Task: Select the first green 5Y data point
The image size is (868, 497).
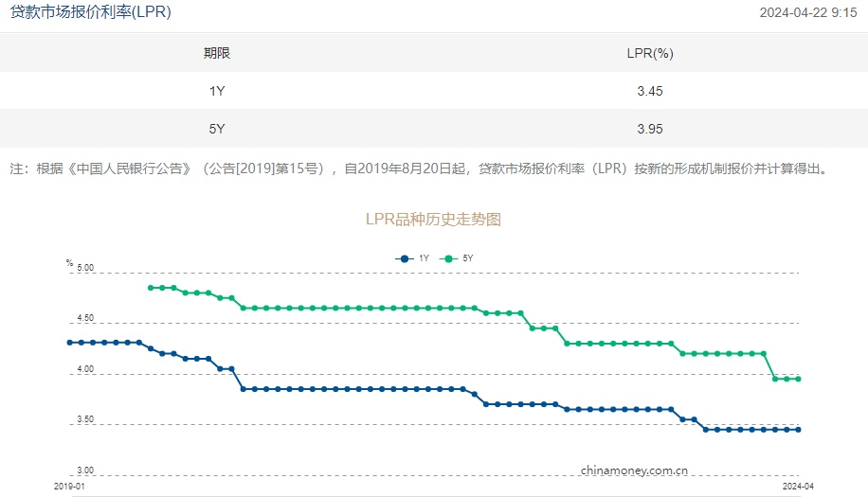Action: click(151, 288)
